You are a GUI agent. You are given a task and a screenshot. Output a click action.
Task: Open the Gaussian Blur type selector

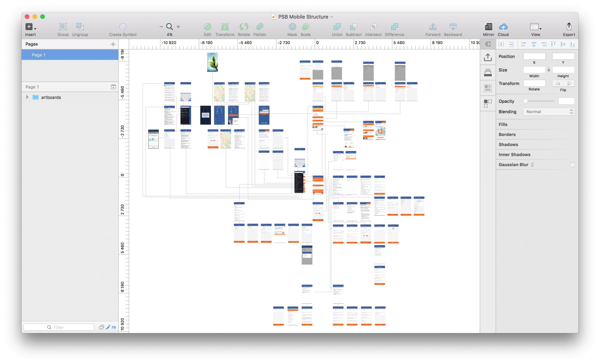pyautogui.click(x=532, y=165)
